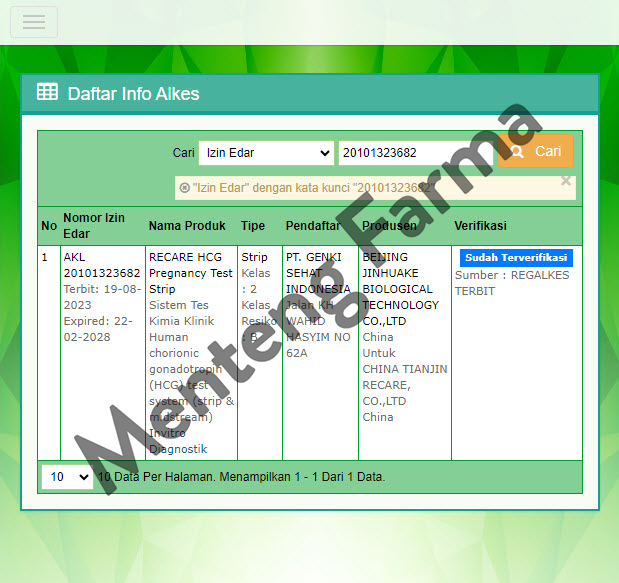Click the No column header
The width and height of the screenshot is (619, 583).
click(x=49, y=226)
